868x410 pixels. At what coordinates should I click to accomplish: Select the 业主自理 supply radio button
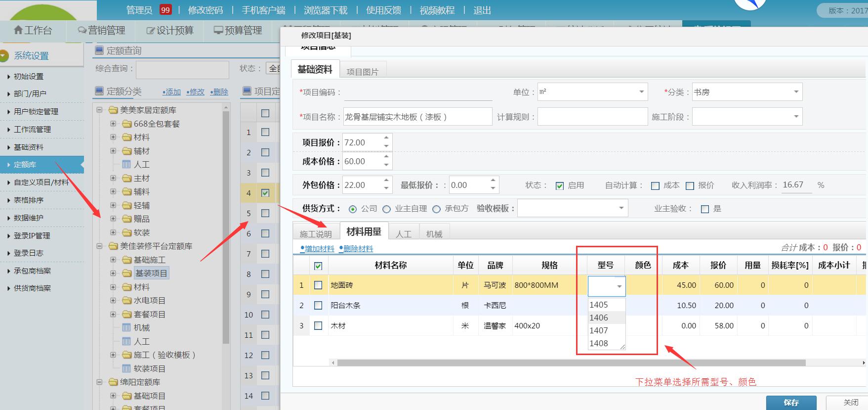(x=387, y=209)
